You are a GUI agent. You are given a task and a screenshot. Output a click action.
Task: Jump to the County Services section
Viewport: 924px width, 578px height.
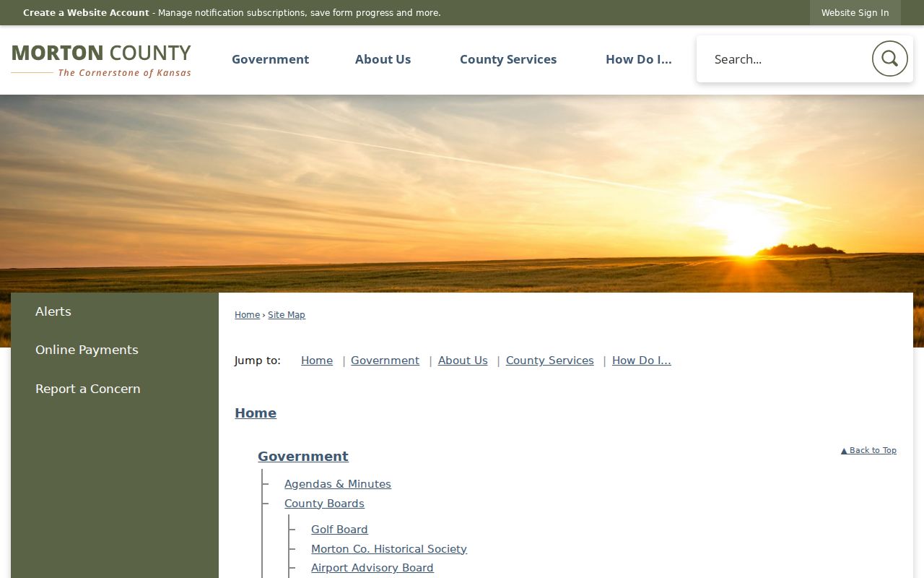click(549, 361)
